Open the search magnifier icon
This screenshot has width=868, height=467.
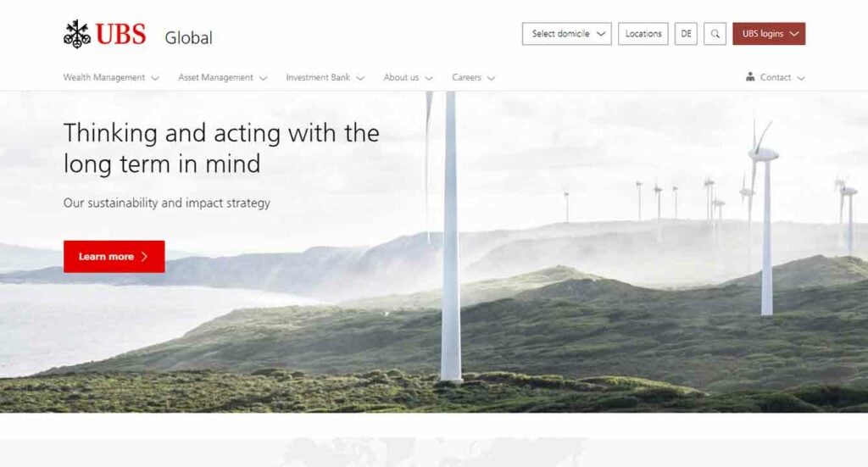point(715,34)
